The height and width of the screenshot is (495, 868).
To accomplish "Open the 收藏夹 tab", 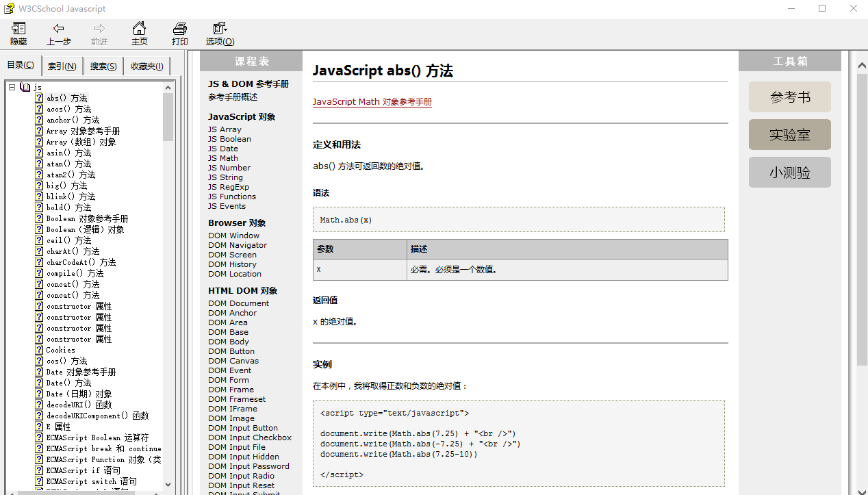I will (x=146, y=65).
